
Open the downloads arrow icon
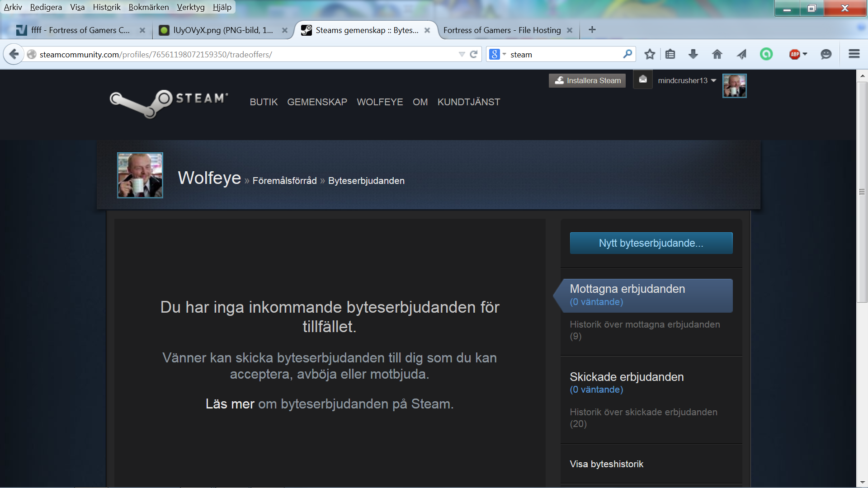point(693,54)
